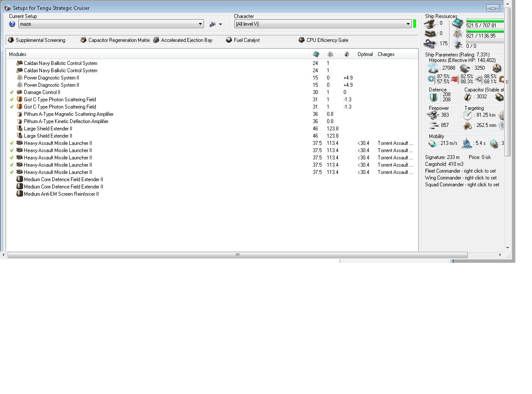The width and height of the screenshot is (532, 394).
Task: Click the EM resistance icon showing 87.5%
Action: pyautogui.click(x=432, y=79)
